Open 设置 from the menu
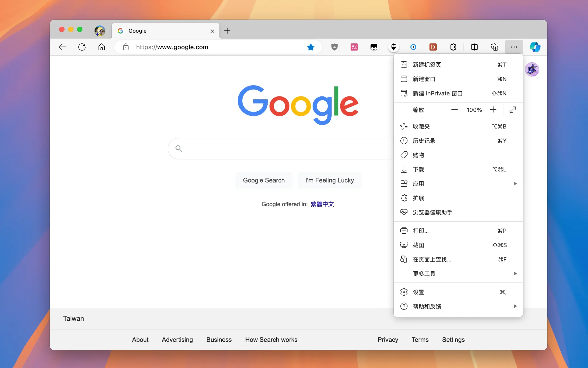Image resolution: width=588 pixels, height=368 pixels. coord(458,292)
